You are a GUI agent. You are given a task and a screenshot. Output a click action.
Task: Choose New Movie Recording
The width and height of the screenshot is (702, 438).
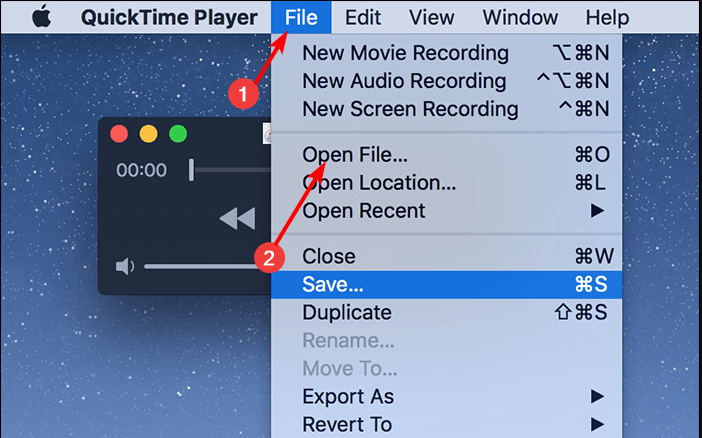coord(446,53)
